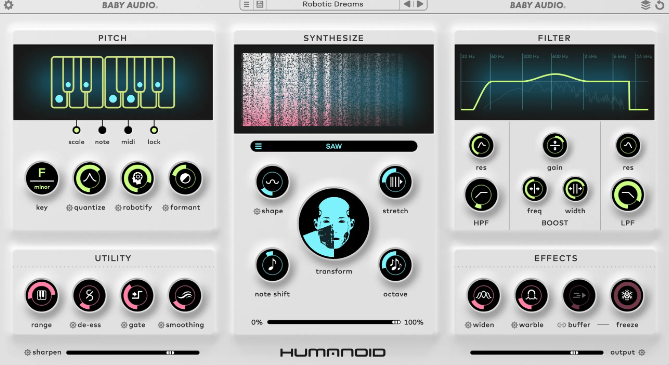Screen dimensions: 669x365
Task: Click the stacked layers icon in top bar
Action: (646, 5)
